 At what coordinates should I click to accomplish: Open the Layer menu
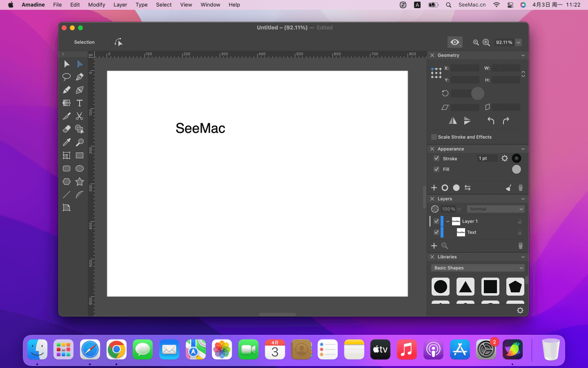point(120,5)
